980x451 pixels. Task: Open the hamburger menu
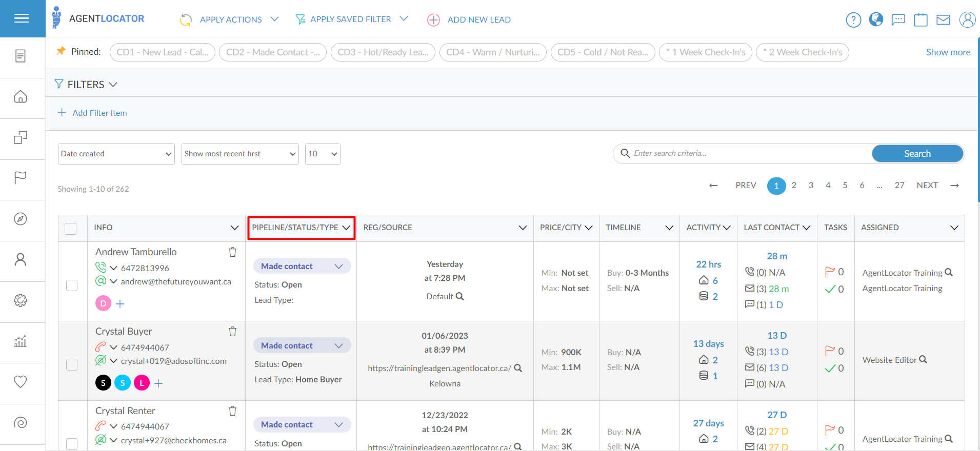point(22,18)
